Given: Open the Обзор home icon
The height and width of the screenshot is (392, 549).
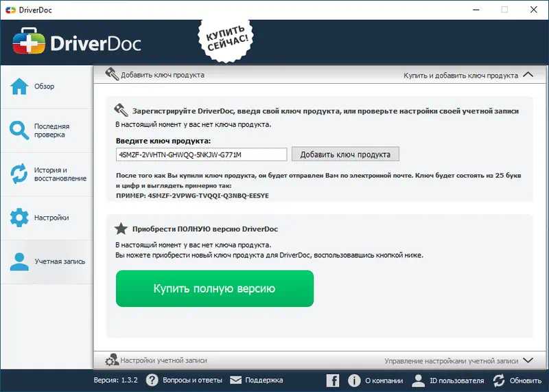Looking at the screenshot, I should point(19,87).
